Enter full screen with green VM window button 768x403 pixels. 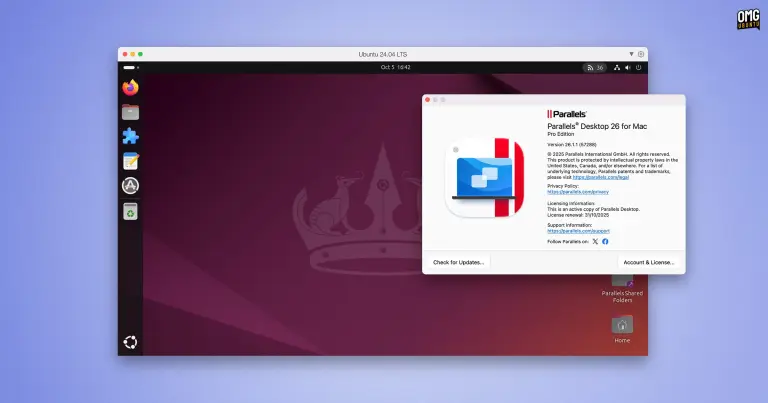pos(141,54)
